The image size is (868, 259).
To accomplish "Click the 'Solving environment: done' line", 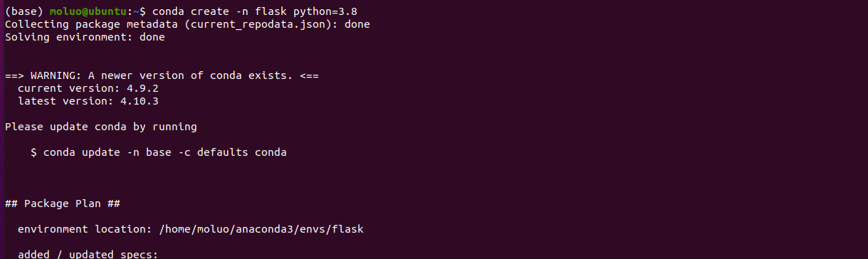I will pyautogui.click(x=85, y=37).
